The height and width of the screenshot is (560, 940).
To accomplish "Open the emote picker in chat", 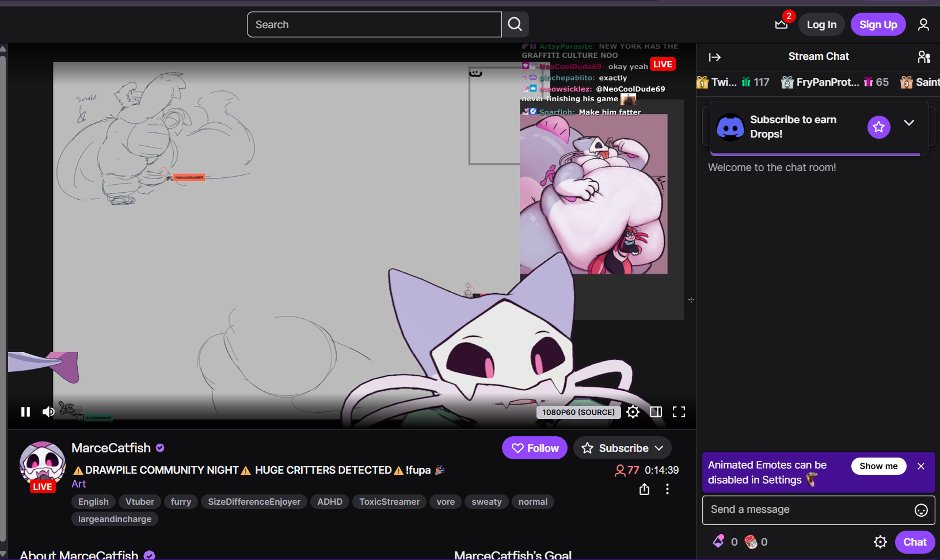I will point(921,510).
